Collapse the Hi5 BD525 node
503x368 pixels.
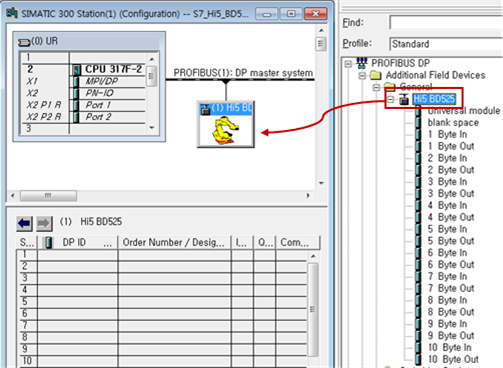[x=390, y=99]
